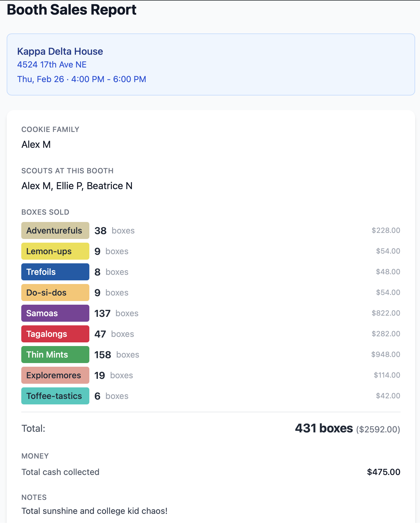Click the green Thin Mints badge

pos(55,355)
